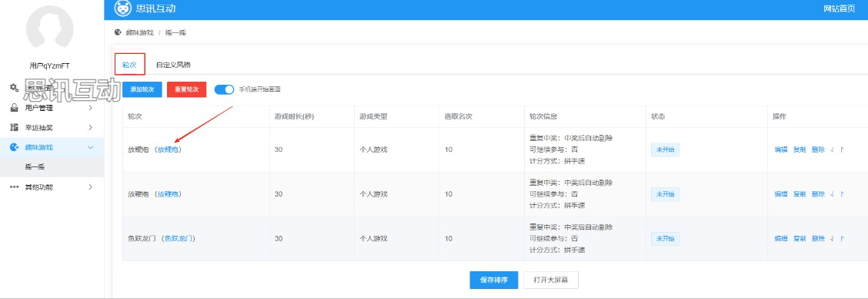Click the 打开大屏幕 button
This screenshot has width=868, height=299.
tap(551, 281)
